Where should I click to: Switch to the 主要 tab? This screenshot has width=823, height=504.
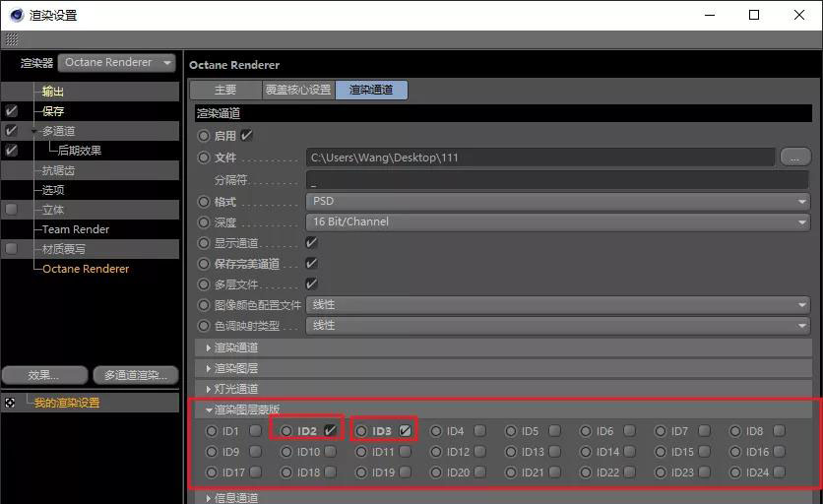tap(225, 90)
